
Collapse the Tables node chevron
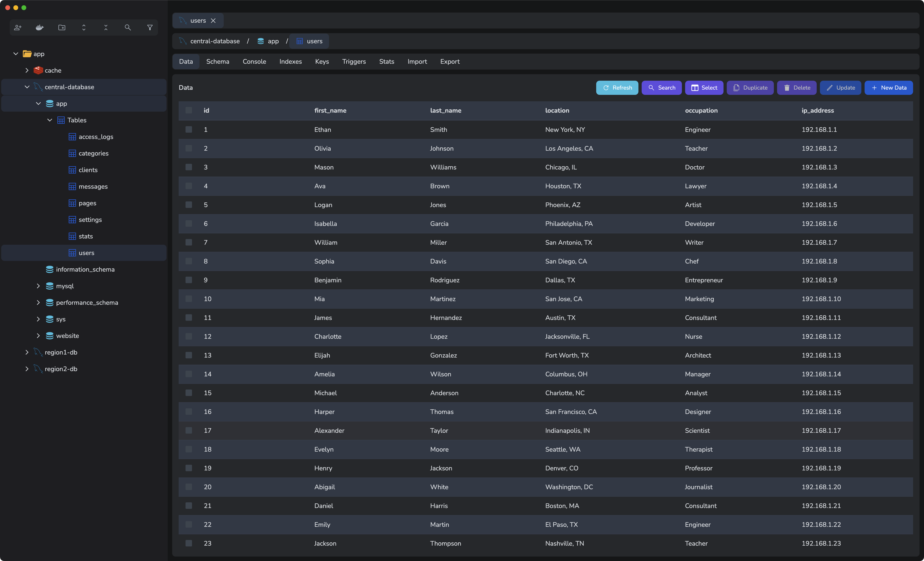point(50,120)
